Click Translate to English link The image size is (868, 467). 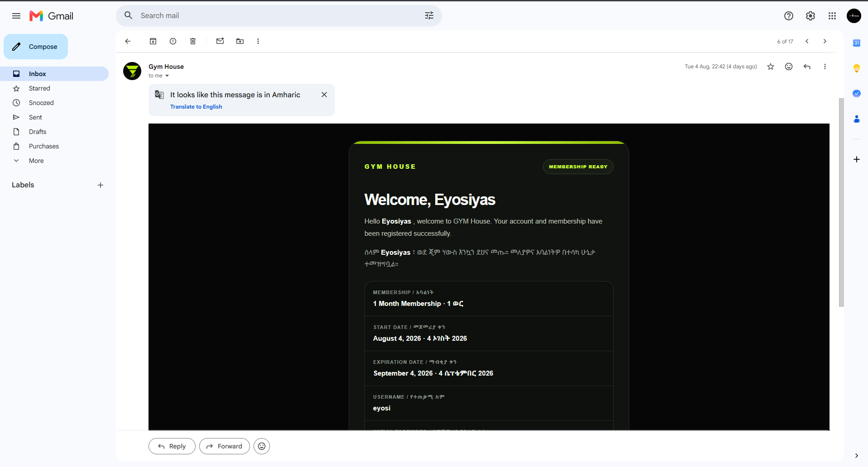[x=196, y=107]
